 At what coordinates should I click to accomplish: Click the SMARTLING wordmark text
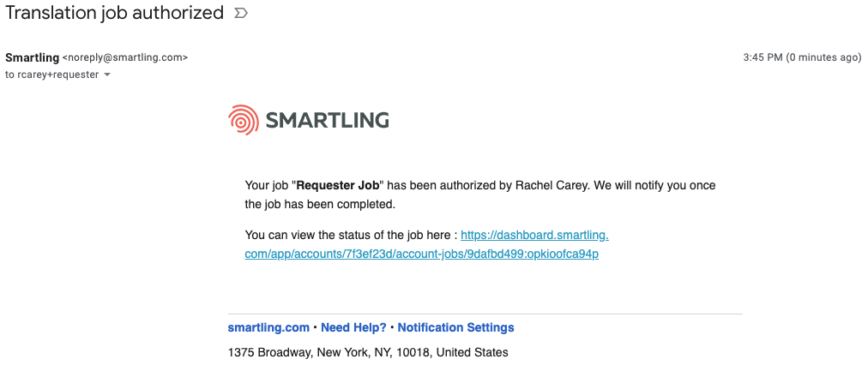coord(327,120)
